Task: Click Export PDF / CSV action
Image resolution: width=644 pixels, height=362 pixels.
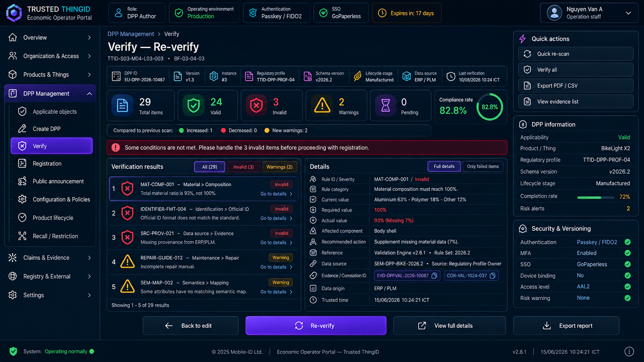Action: pos(575,86)
